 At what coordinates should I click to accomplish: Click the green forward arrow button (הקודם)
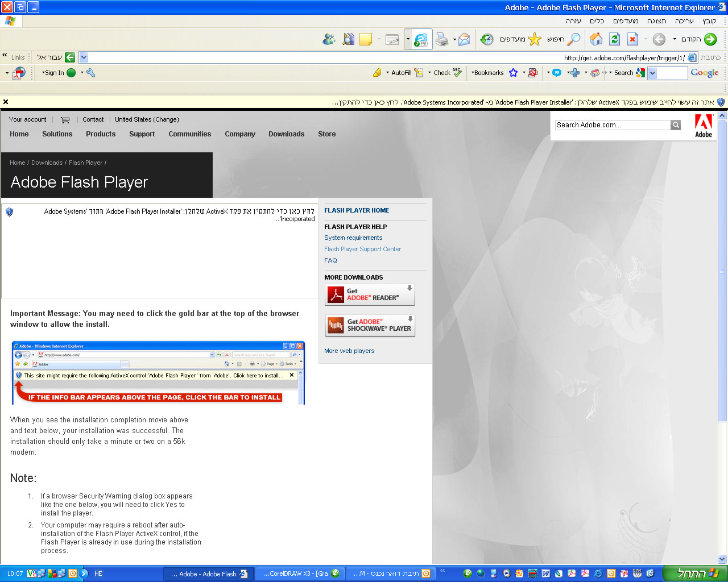(710, 39)
